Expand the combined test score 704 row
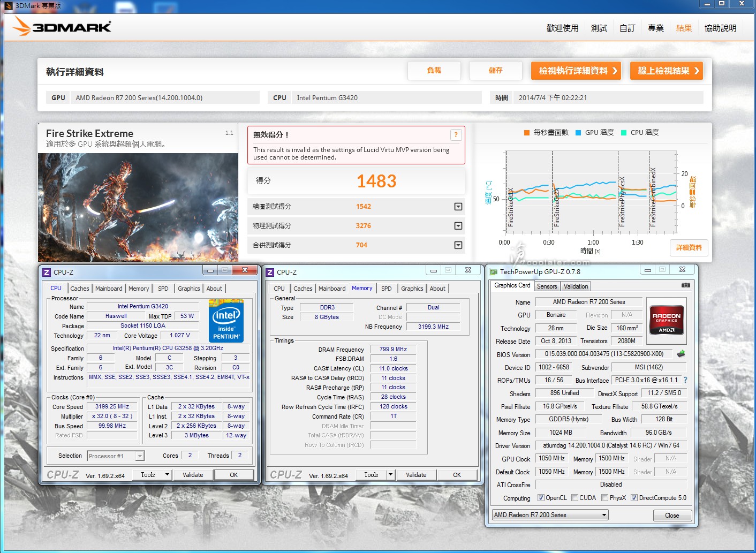This screenshot has width=756, height=553. pos(458,245)
